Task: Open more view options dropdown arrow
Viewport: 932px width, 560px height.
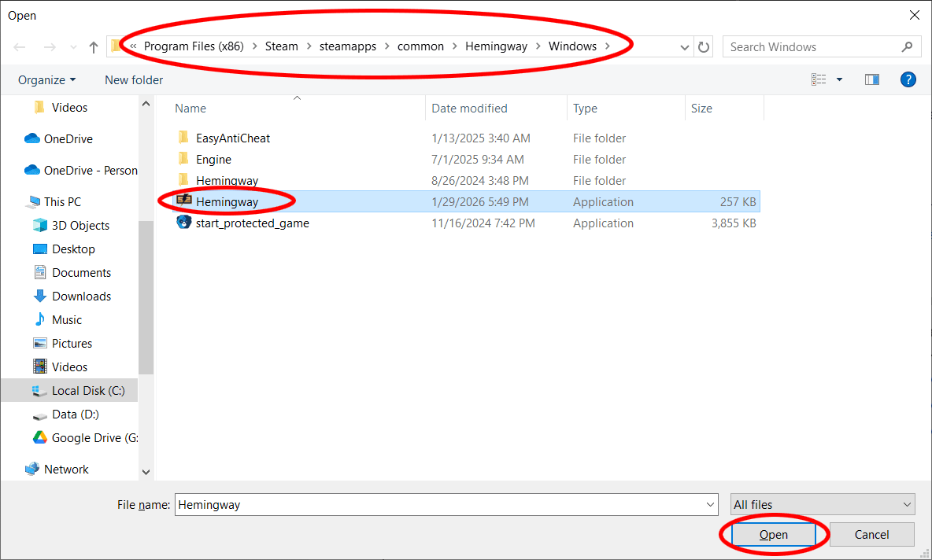Action: (x=839, y=79)
